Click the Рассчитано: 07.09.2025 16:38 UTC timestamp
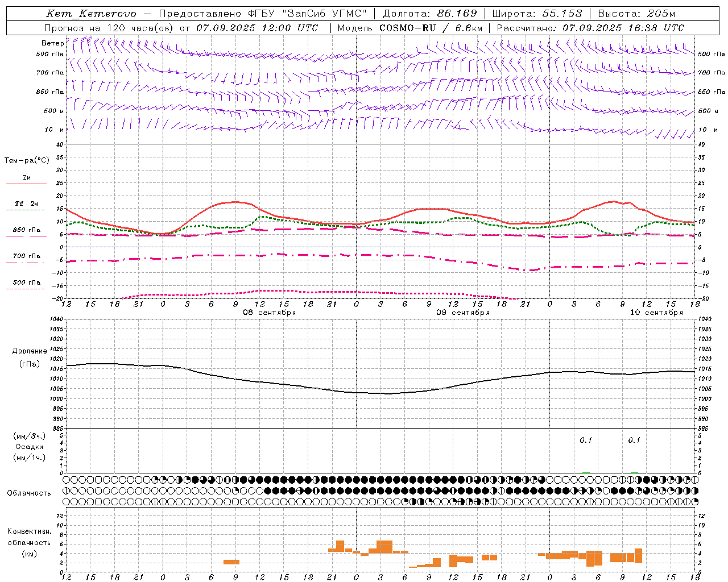Screen dimensions: 728x582 (590, 28)
